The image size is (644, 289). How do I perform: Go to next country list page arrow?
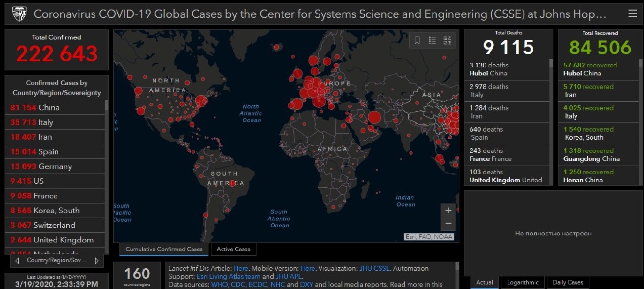click(97, 261)
